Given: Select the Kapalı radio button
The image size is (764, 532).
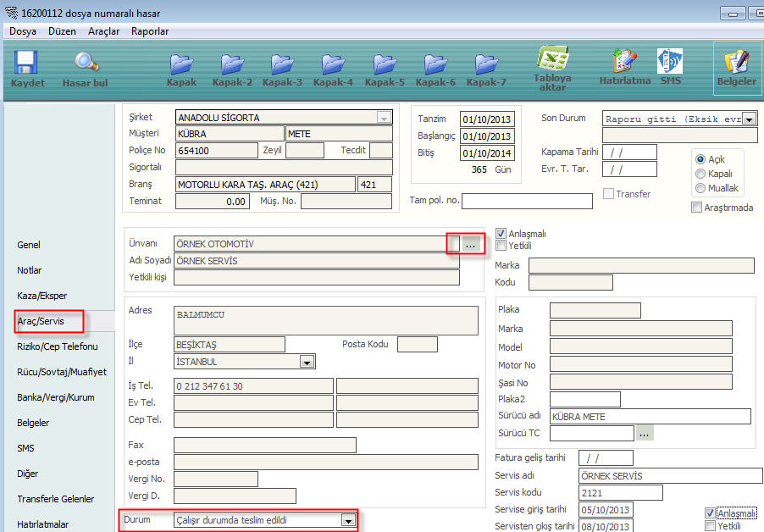Looking at the screenshot, I should (700, 174).
